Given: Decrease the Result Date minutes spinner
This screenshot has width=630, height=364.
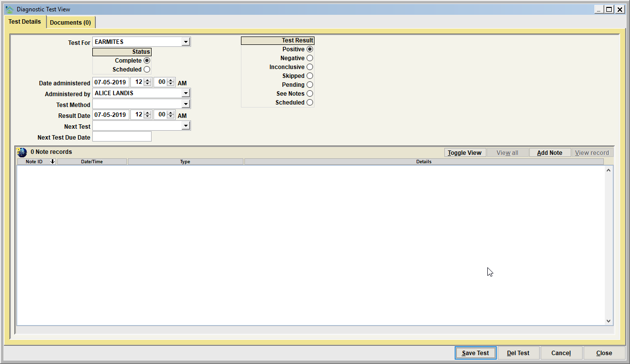Looking at the screenshot, I should 171,117.
